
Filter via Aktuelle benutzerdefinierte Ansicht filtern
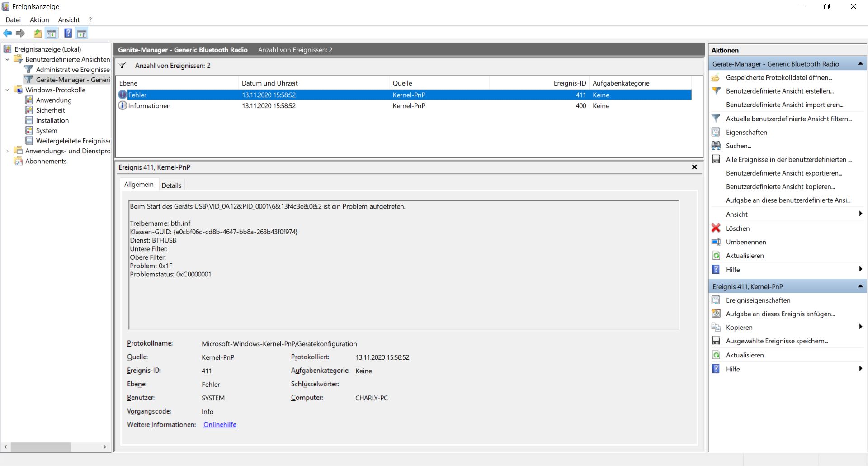point(789,119)
